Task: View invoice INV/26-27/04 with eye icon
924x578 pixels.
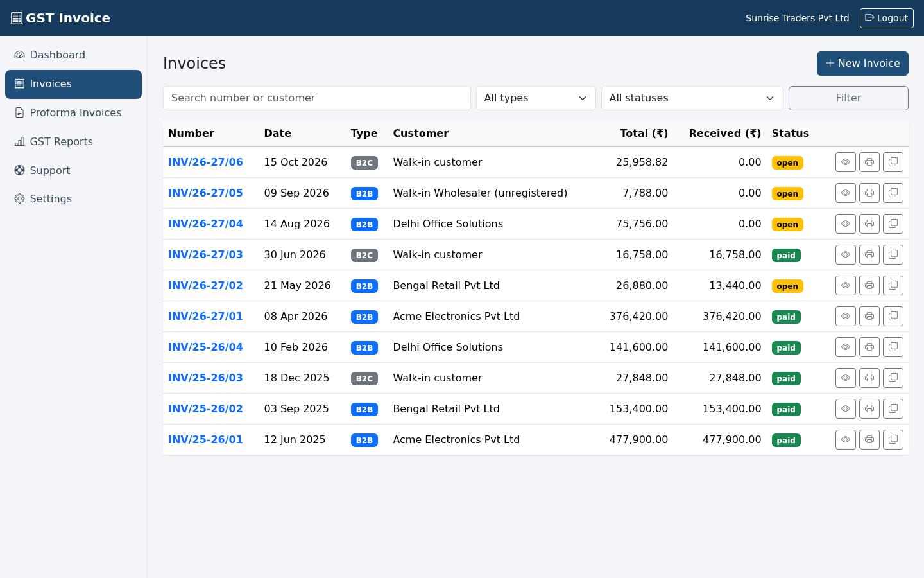Action: 846,224
